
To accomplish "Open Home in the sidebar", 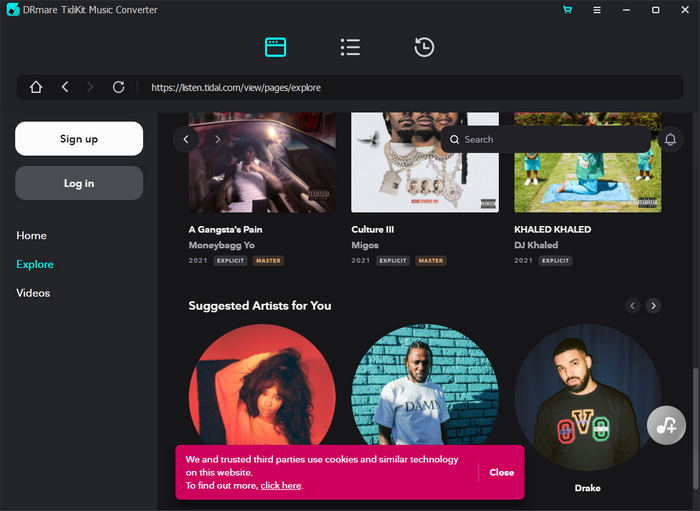I will point(31,236).
